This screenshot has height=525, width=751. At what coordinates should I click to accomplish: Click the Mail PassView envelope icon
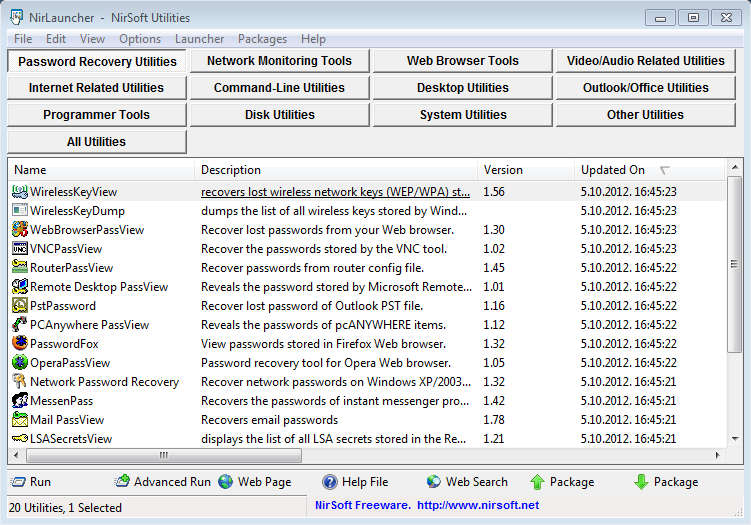pos(19,420)
